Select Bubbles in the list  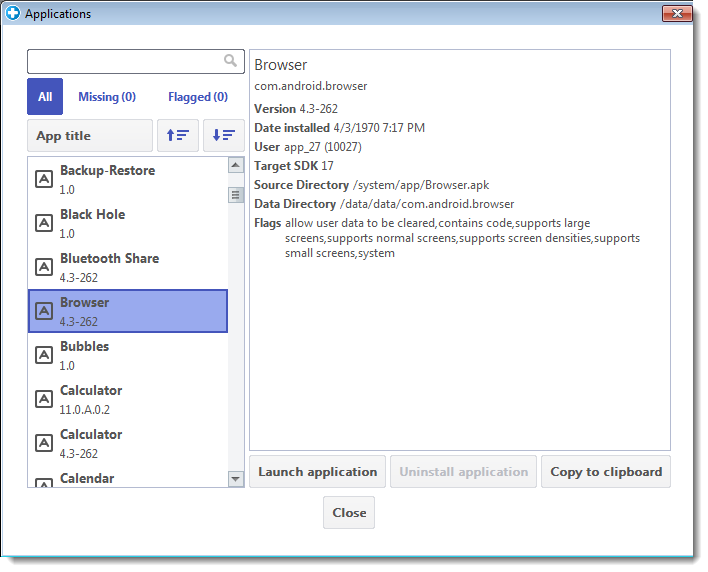tap(128, 355)
